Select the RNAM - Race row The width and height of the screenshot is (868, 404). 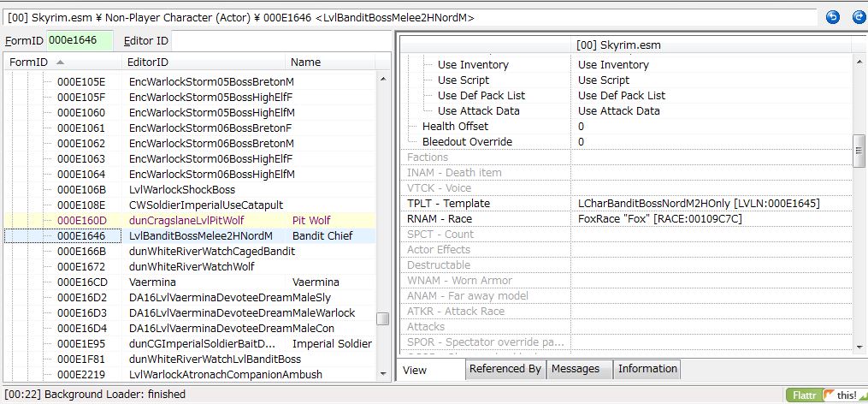[625, 219]
